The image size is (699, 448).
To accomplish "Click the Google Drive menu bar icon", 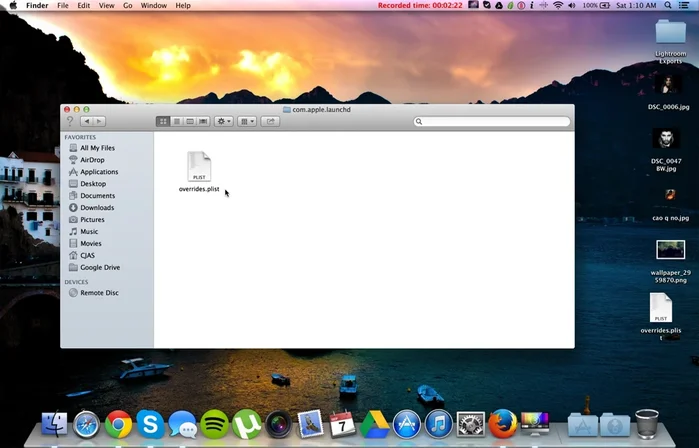I will (x=499, y=5).
